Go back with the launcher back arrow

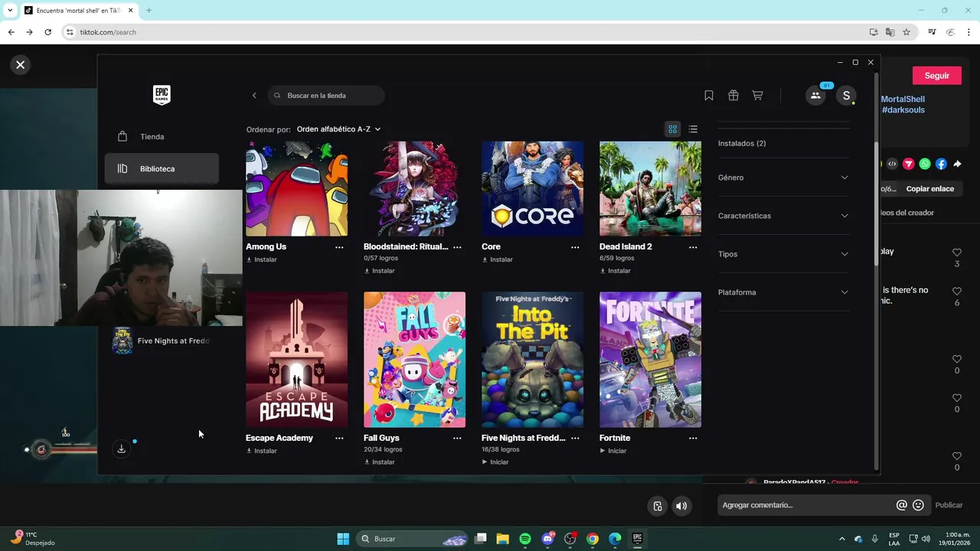pos(254,96)
